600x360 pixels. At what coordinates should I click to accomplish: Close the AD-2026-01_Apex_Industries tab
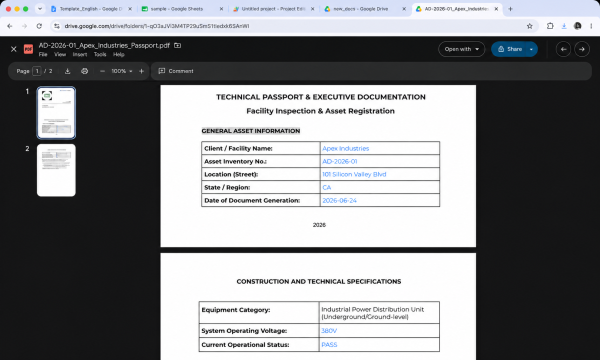[496, 9]
